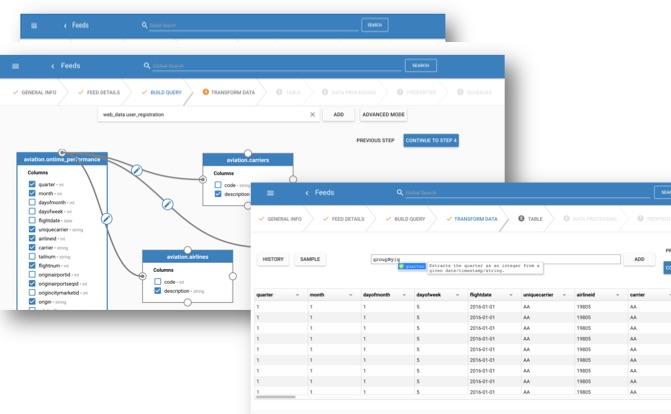The width and height of the screenshot is (671, 414).
Task: Go to Feed Details step in Build Query window
Action: click(99, 92)
